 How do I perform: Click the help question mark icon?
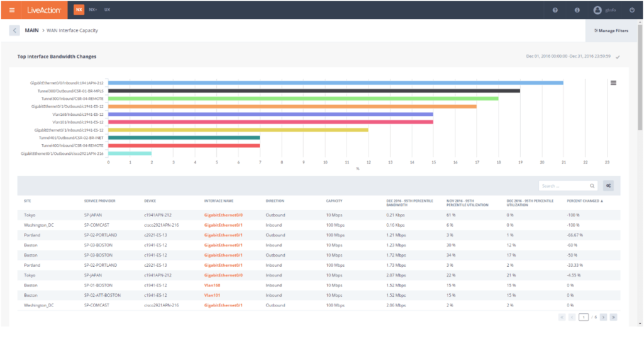555,10
